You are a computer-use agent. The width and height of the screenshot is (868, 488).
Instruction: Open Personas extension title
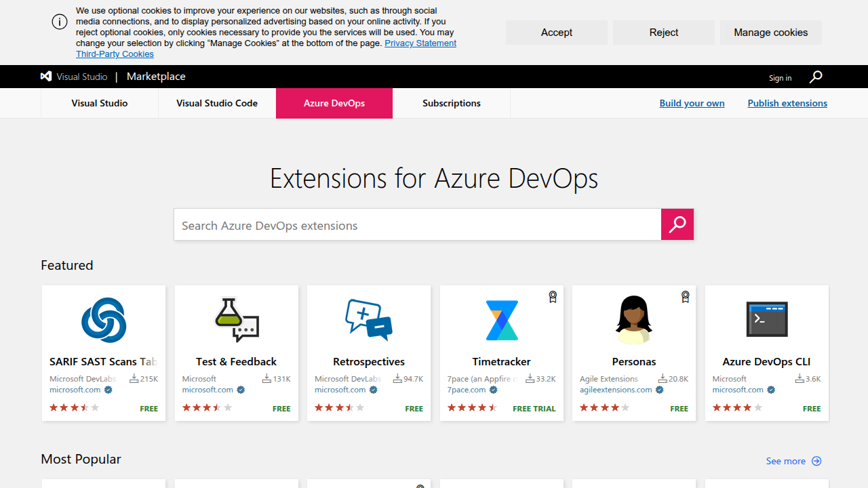634,362
